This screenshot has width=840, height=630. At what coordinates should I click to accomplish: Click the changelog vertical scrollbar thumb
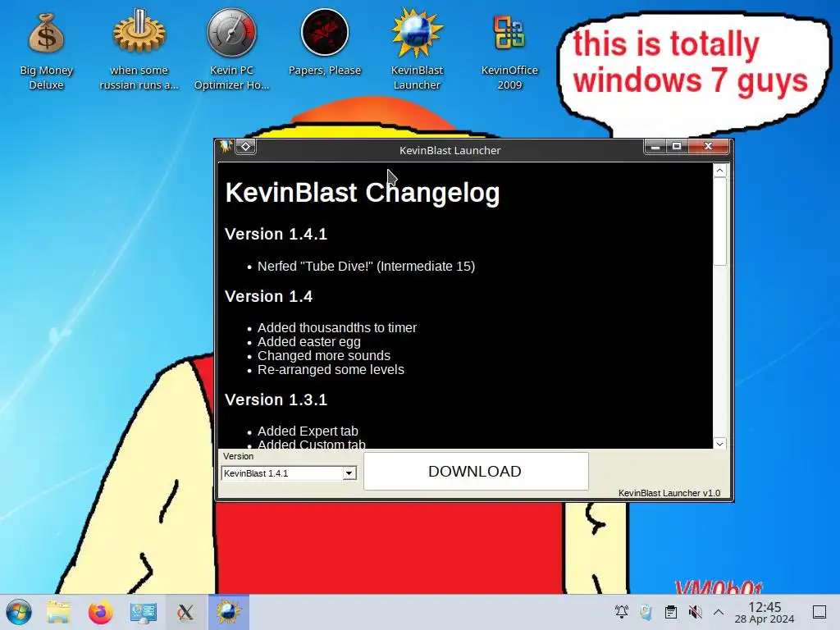(x=719, y=221)
